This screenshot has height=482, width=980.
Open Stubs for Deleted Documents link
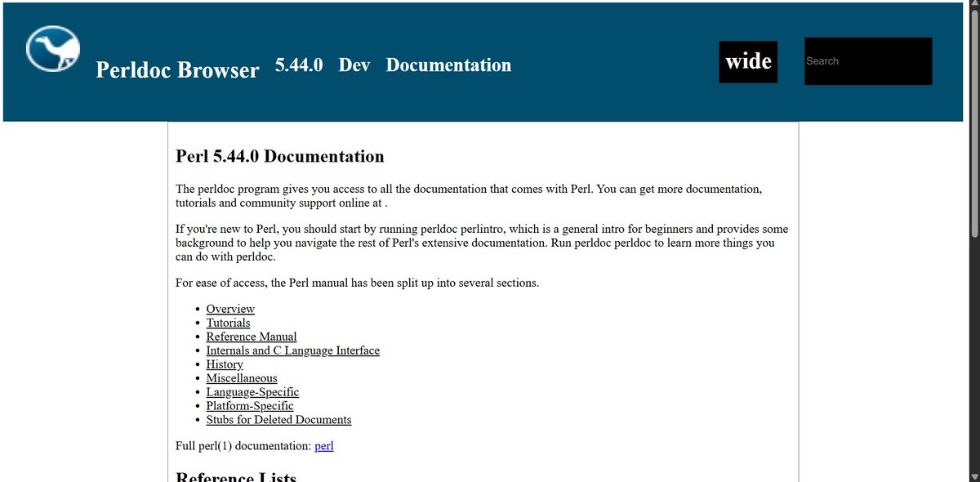[278, 420]
